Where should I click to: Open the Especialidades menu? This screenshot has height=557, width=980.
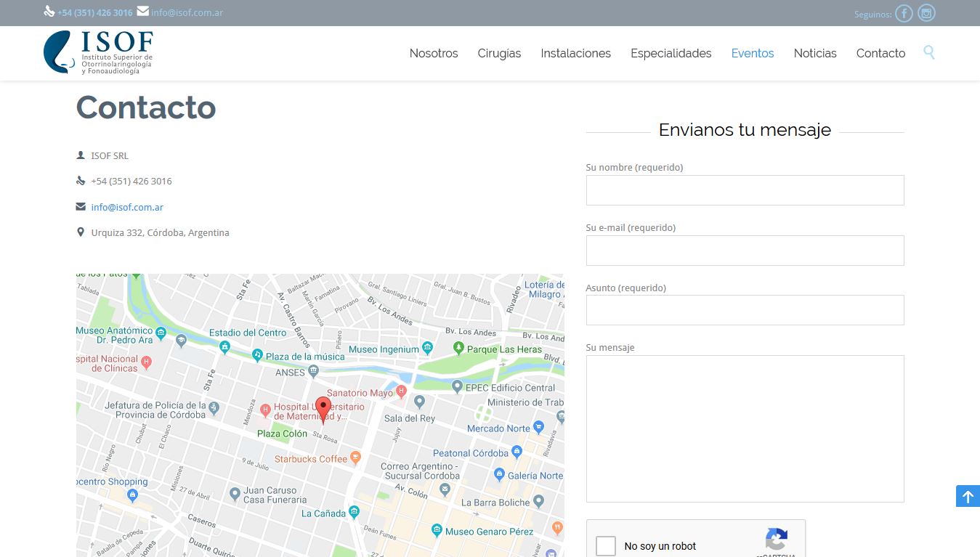(671, 53)
